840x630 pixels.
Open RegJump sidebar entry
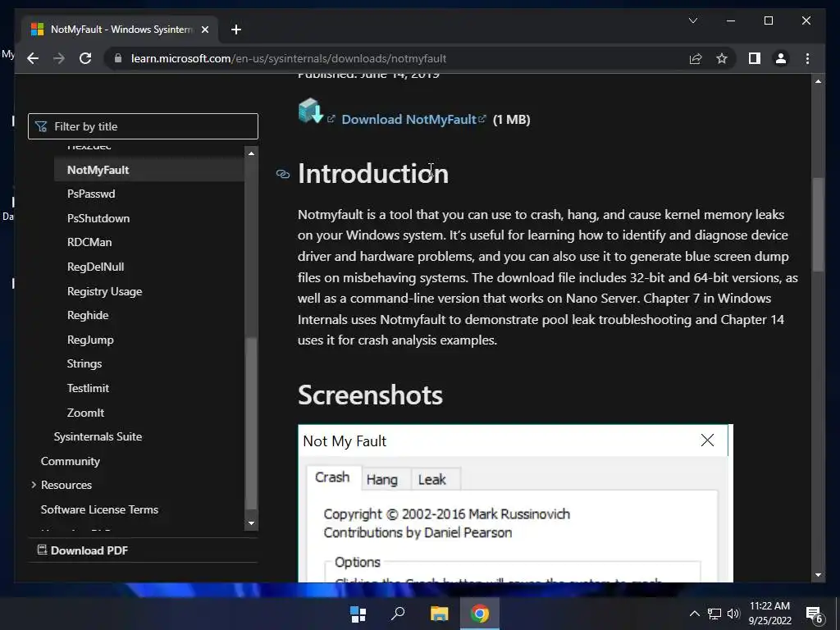90,340
